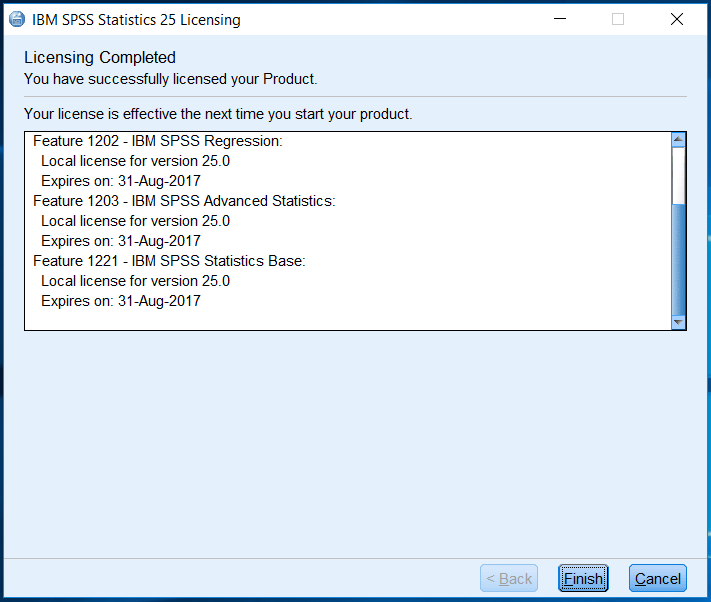The width and height of the screenshot is (711, 602).
Task: Click the greyed-out Back button
Action: [509, 578]
